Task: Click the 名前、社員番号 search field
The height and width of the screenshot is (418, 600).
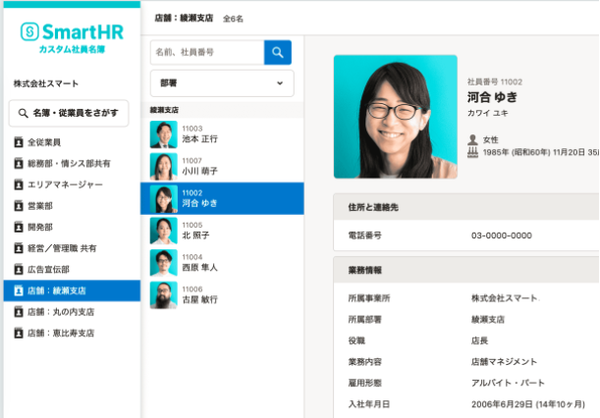Action: pos(207,52)
